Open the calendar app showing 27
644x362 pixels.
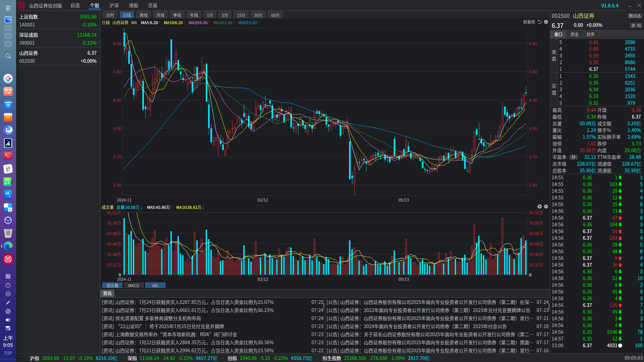8,169
